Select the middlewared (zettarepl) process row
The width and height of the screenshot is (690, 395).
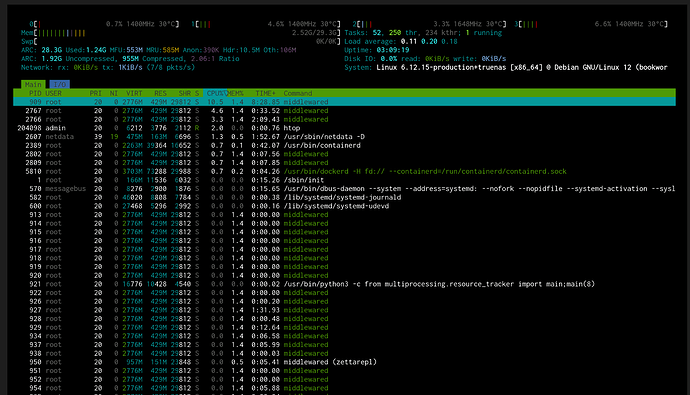(x=344, y=362)
